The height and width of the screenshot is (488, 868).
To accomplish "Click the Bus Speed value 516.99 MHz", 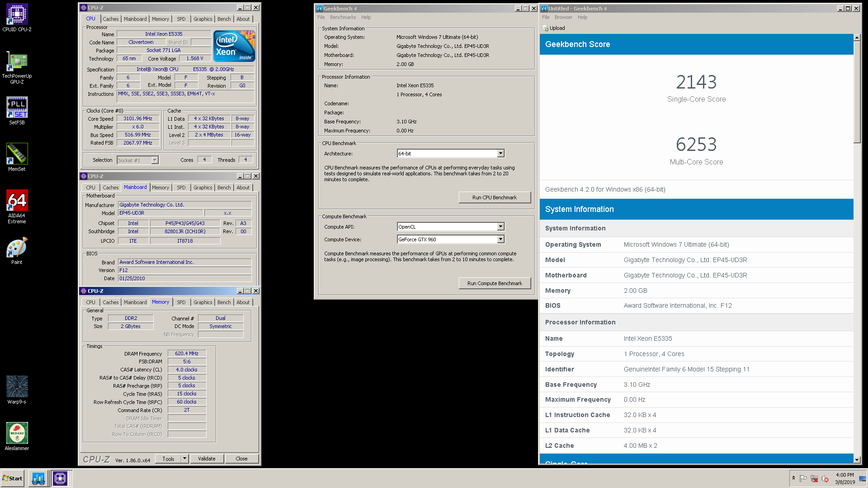I will [138, 135].
